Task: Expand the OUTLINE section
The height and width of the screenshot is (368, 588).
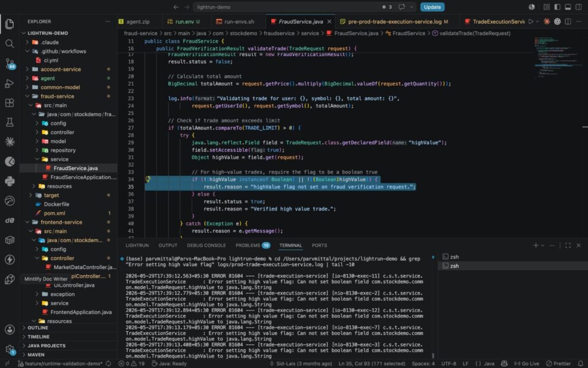Action: click(37, 328)
